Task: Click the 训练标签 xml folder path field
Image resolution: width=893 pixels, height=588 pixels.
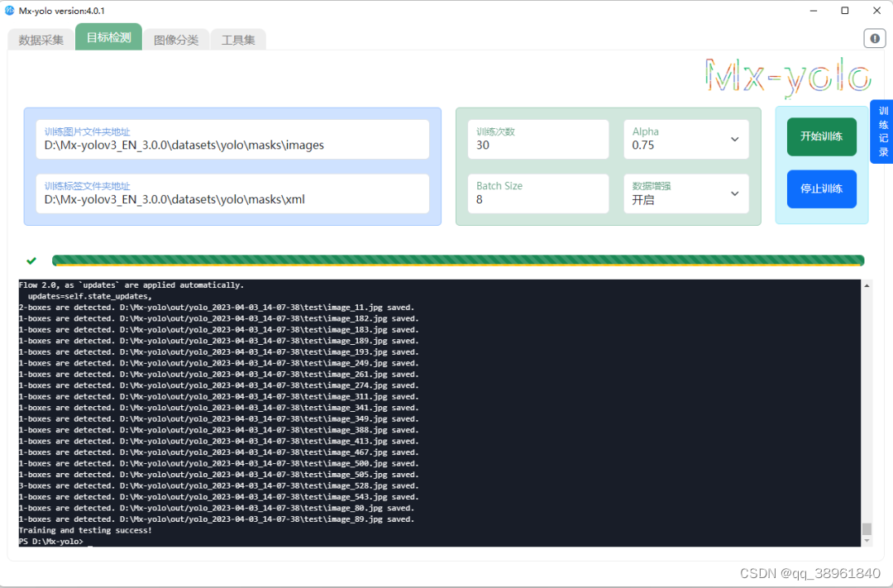Action: pyautogui.click(x=233, y=194)
